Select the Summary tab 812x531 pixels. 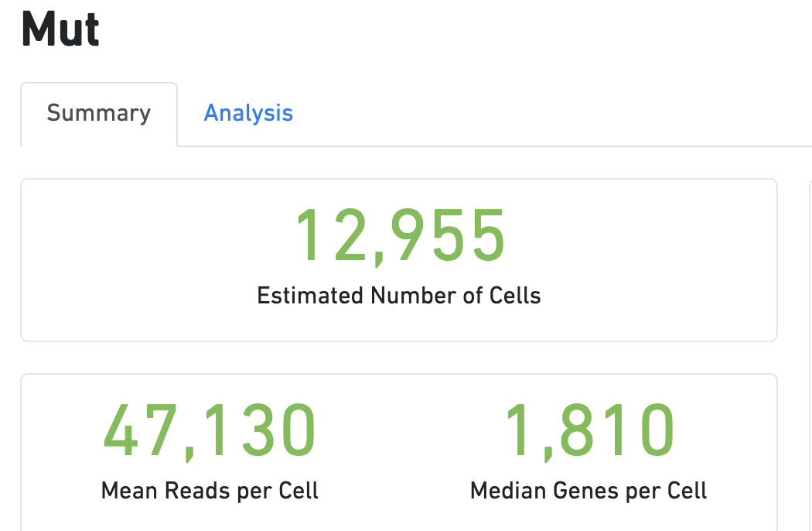pos(99,113)
